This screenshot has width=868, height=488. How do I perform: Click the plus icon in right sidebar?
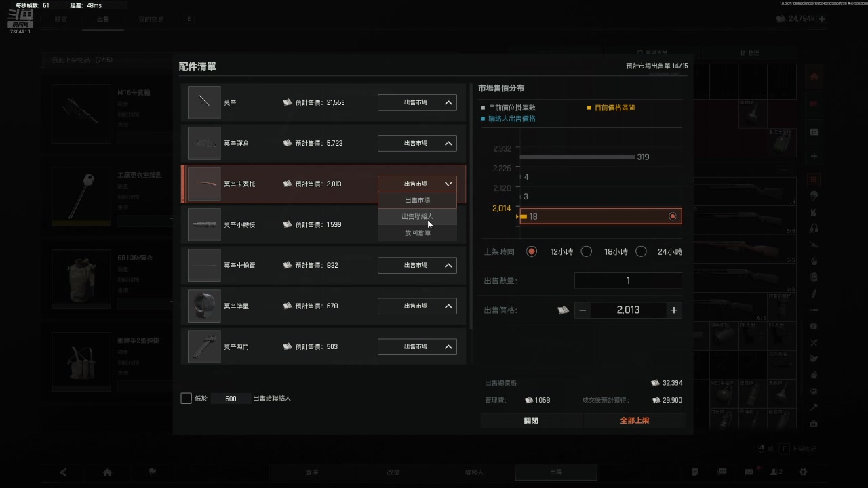[x=814, y=156]
